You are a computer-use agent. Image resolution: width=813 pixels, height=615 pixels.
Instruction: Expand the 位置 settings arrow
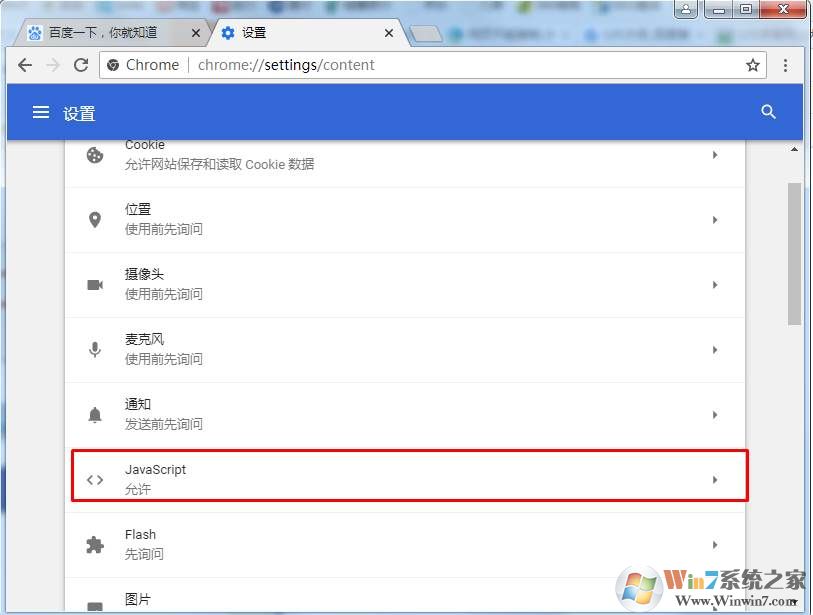pos(714,220)
